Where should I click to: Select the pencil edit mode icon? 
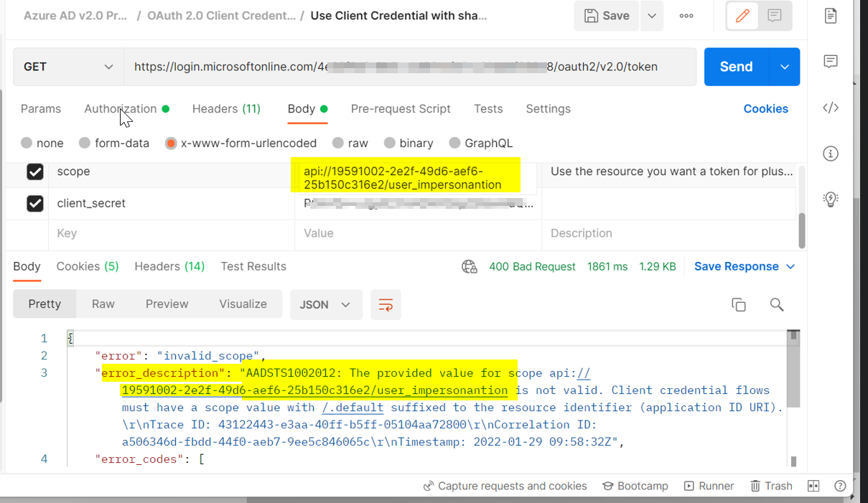[743, 16]
